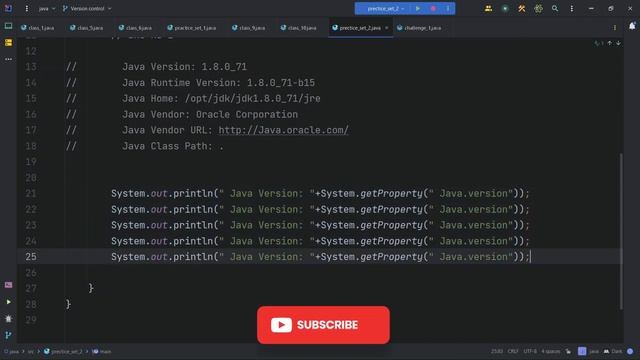Screen dimensions: 640x360
Task: Open the yellow Bookmarks/Structure sidebar icon
Action: [x=8, y=42]
